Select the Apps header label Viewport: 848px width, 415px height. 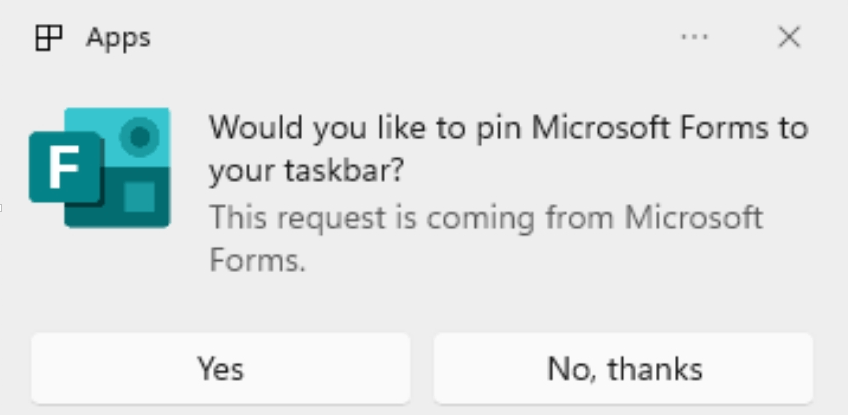pyautogui.click(x=118, y=38)
